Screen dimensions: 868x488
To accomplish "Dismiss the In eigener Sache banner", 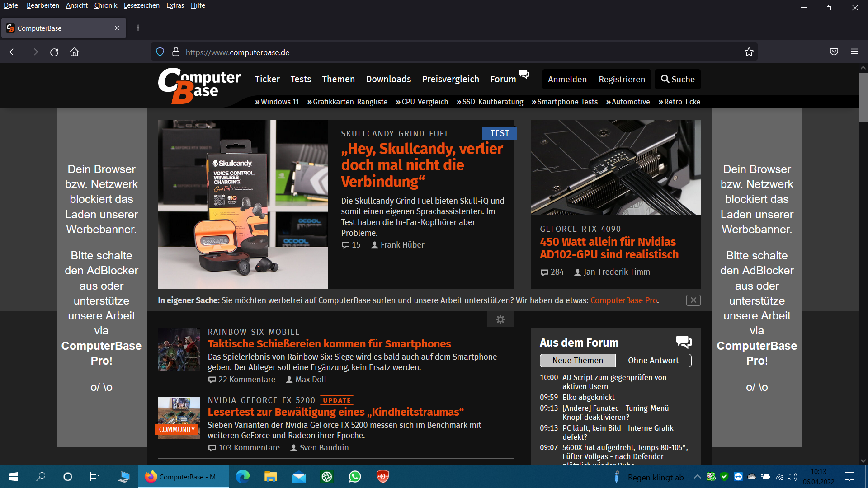I will tap(693, 300).
